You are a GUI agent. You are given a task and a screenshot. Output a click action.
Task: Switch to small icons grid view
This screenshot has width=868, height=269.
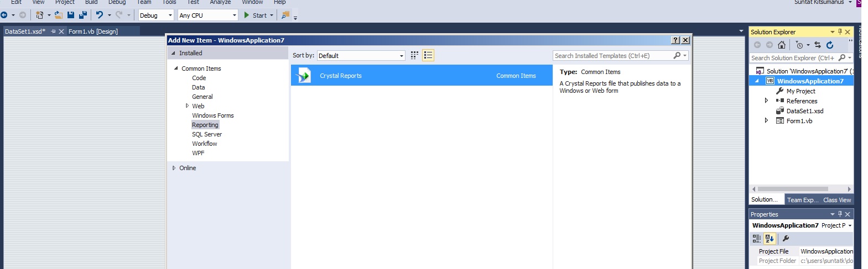coord(414,55)
